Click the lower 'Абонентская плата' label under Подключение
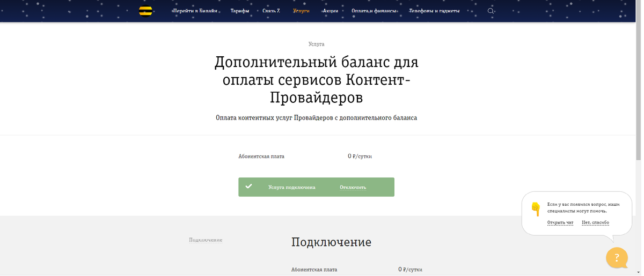Viewport: 644px width, 276px height. [314, 270]
